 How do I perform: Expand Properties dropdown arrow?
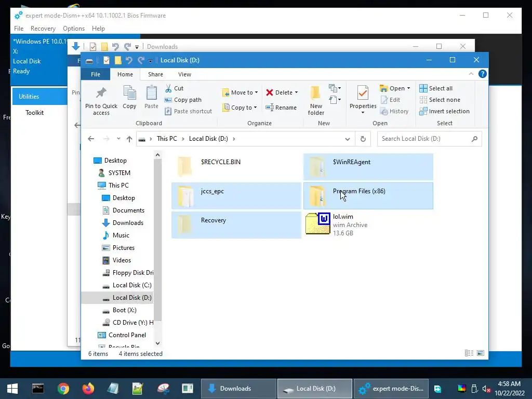pos(363,113)
